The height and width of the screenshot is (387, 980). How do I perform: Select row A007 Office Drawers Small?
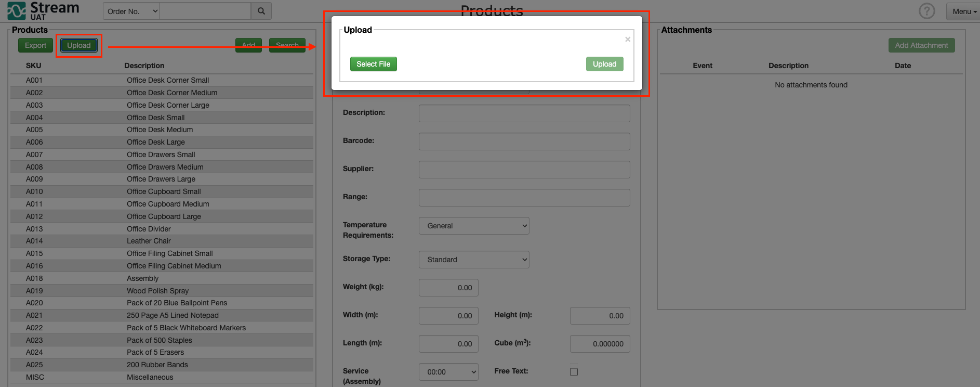coord(162,154)
